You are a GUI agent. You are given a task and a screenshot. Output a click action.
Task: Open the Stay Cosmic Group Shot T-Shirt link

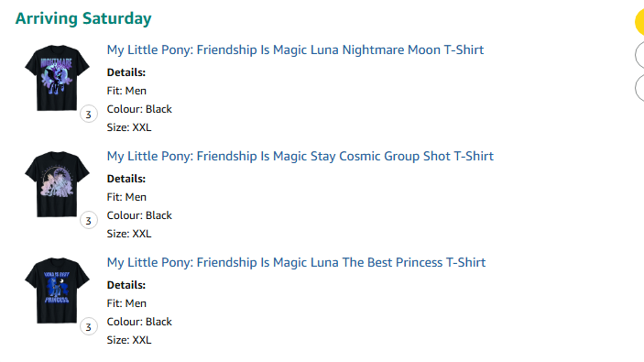[300, 156]
